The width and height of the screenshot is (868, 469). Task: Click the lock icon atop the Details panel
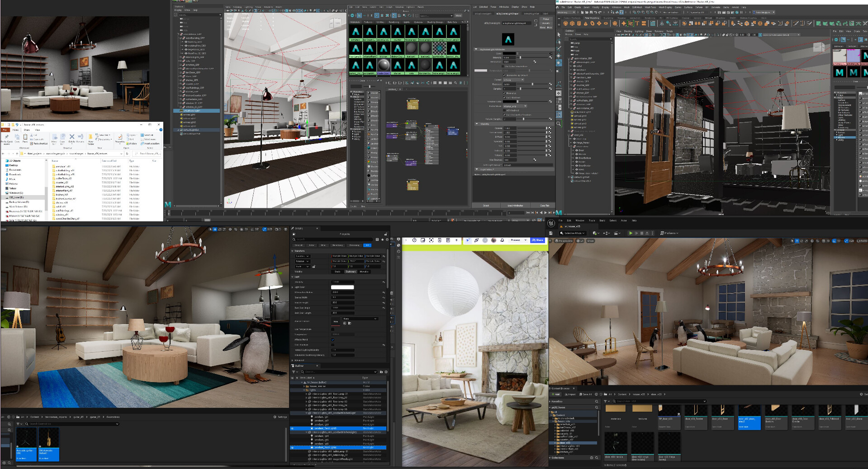(386, 234)
